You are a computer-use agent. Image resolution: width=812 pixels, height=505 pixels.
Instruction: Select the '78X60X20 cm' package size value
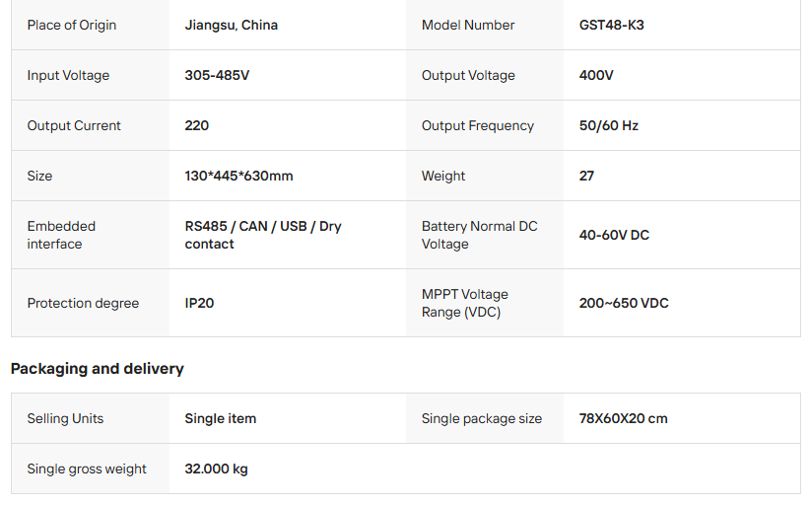tap(624, 418)
